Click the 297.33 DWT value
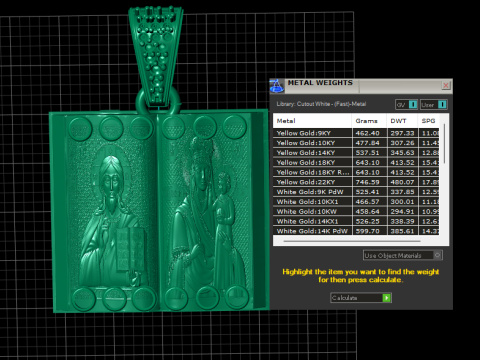Viewport: 480px width, 360px height. [x=402, y=133]
